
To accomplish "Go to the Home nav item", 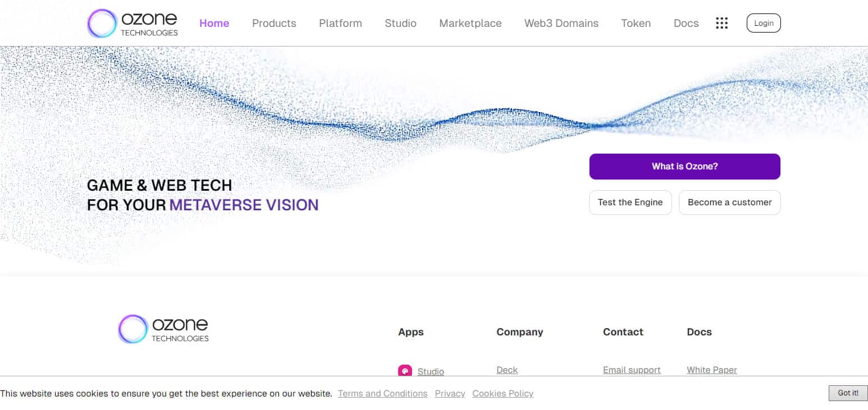I will [214, 23].
